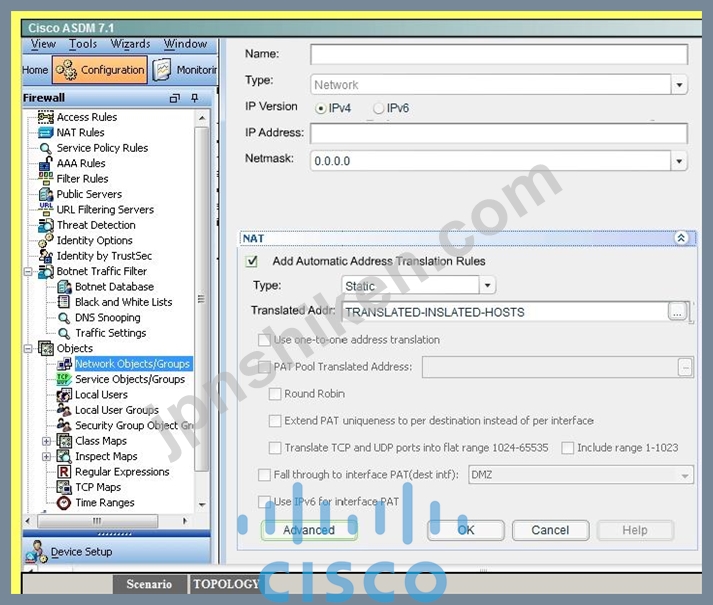Image resolution: width=713 pixels, height=605 pixels.
Task: Click the Filter Rules icon
Action: tap(45, 179)
